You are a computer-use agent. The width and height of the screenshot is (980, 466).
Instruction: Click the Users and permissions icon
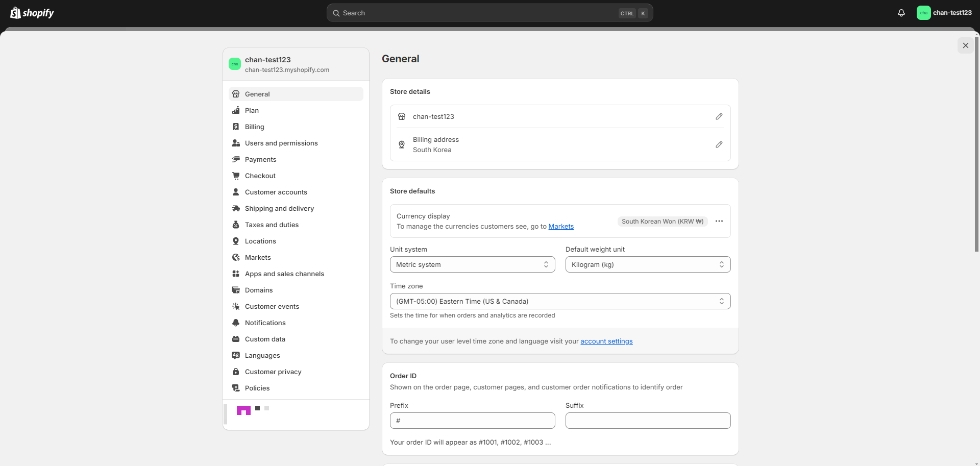click(236, 143)
